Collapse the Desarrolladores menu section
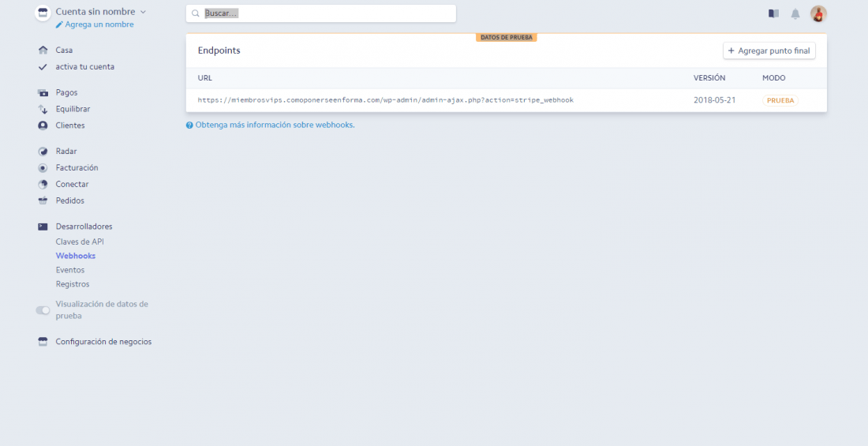868x446 pixels. pos(84,227)
